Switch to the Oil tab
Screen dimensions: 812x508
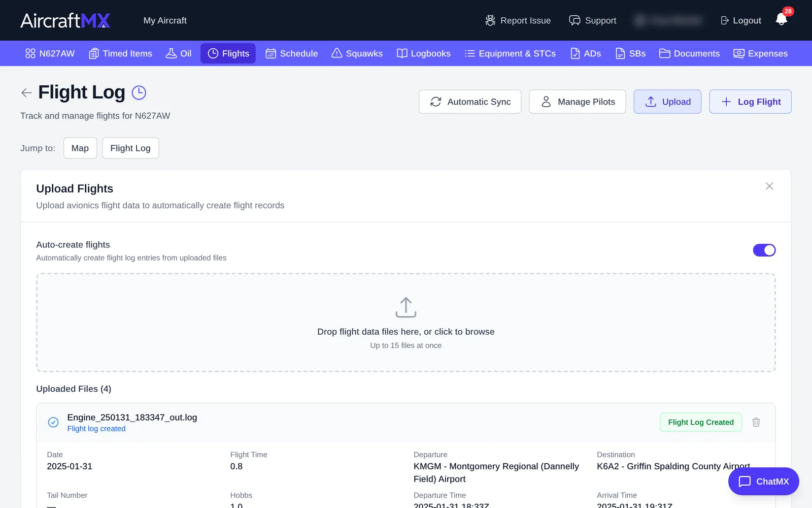coord(179,53)
